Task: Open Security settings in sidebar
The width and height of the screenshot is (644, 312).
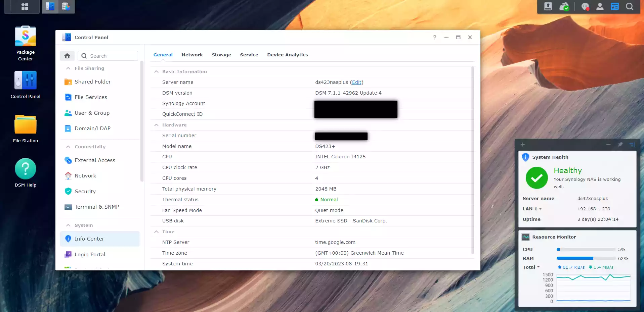Action: [100, 192]
